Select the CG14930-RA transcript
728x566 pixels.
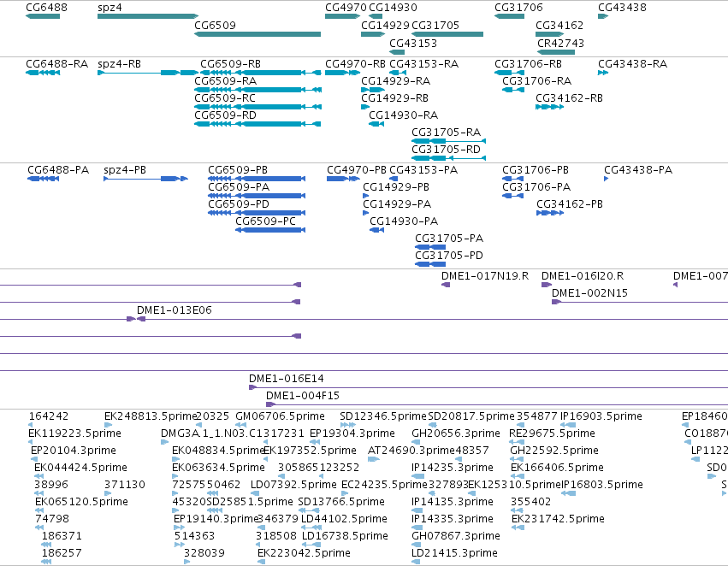(376, 124)
